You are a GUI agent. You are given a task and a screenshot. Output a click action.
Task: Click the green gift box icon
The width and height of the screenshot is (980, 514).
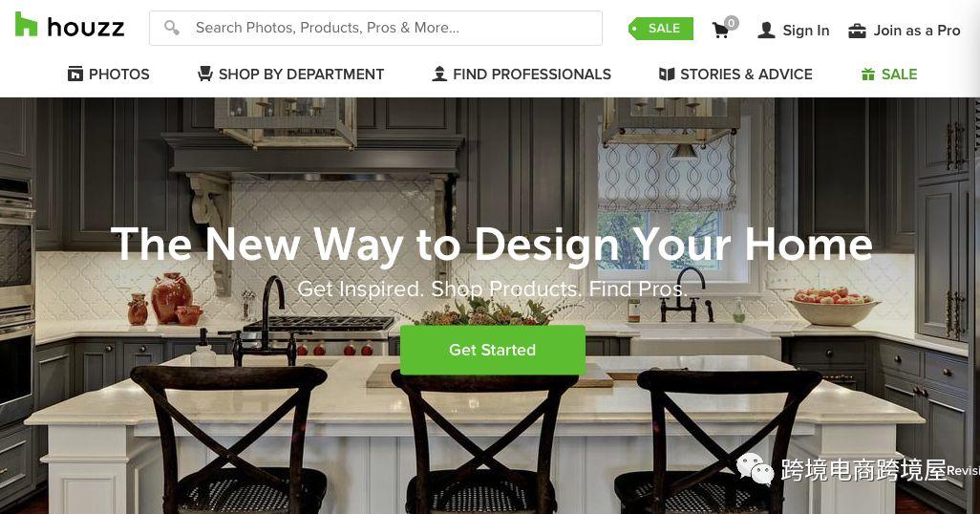[868, 74]
